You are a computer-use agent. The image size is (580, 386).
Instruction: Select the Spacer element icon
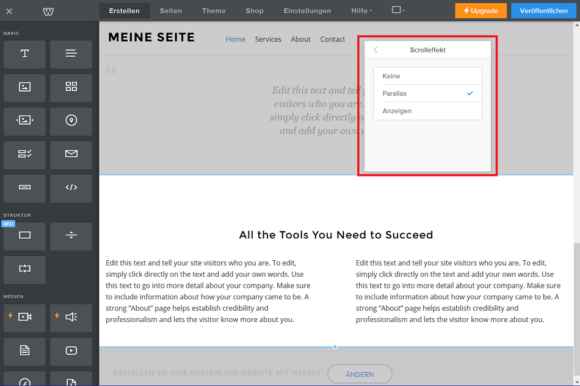click(x=24, y=270)
